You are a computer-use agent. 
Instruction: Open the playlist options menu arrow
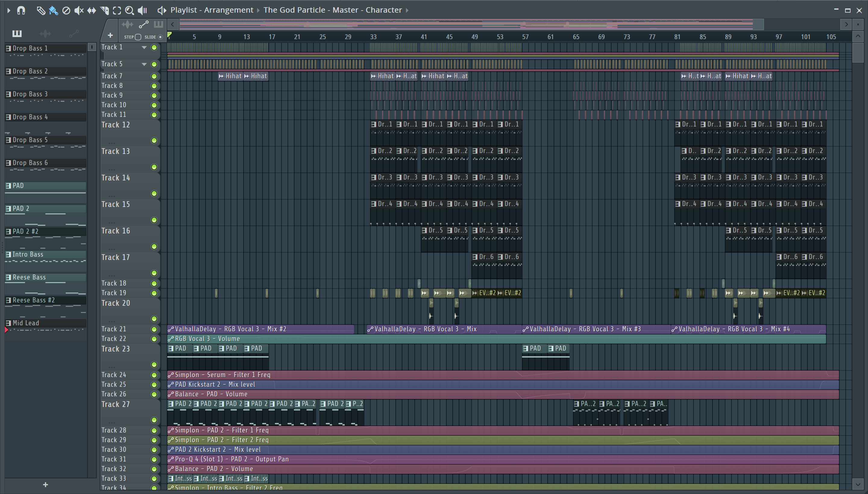pos(9,11)
